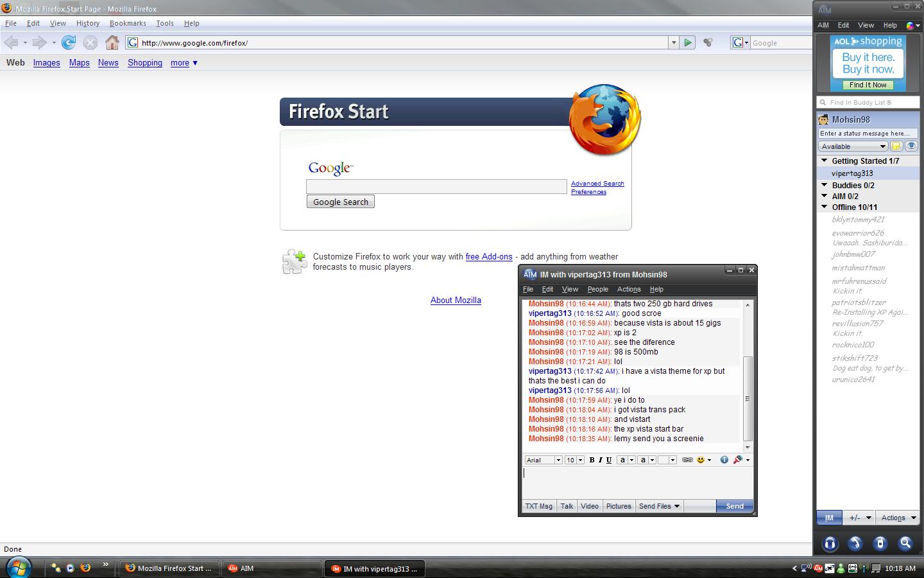Open the text color picker in IM toolbar
The height and width of the screenshot is (578, 924).
point(626,460)
